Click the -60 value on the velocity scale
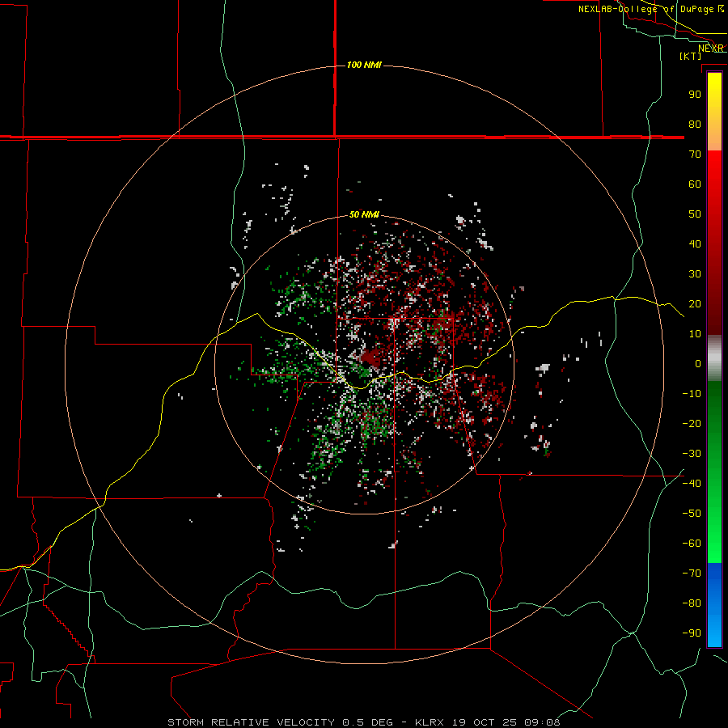 coord(692,544)
